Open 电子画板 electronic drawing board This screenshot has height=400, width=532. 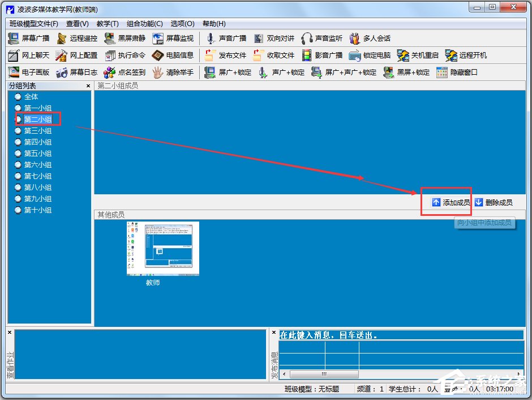click(x=29, y=73)
